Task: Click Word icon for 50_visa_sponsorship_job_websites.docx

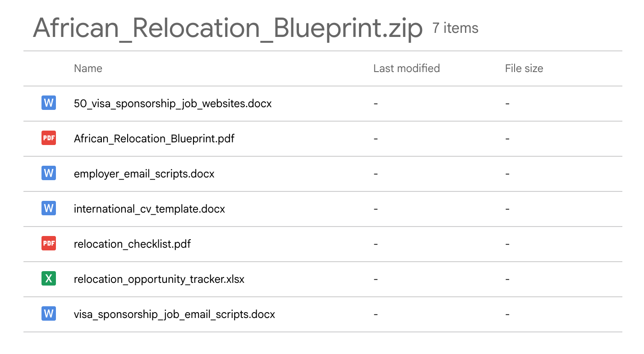Action: coord(49,103)
